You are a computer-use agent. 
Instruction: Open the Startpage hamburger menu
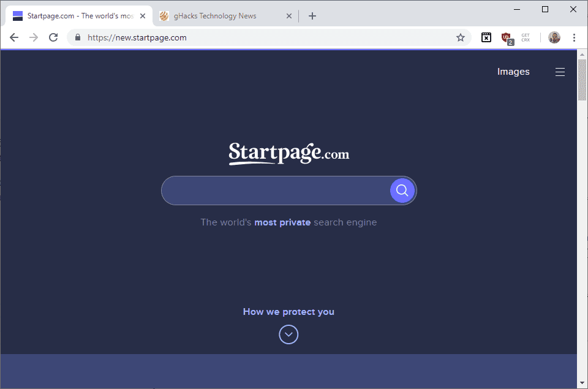pos(560,72)
